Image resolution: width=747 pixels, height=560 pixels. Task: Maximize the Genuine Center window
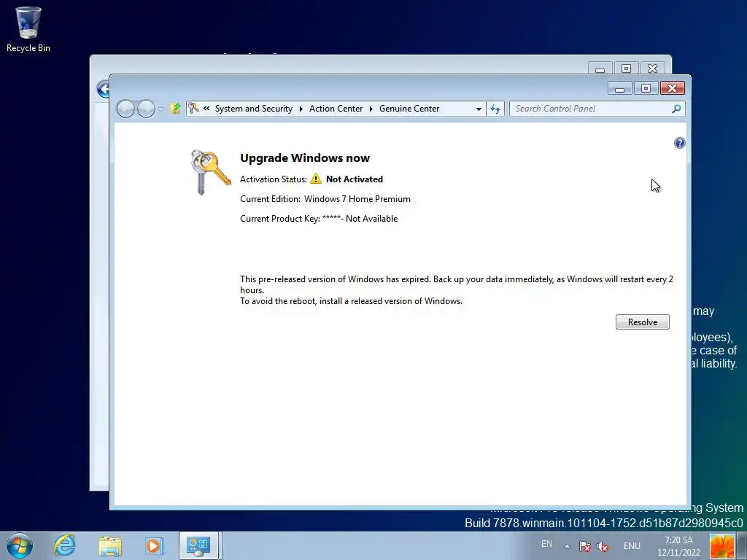coord(646,88)
